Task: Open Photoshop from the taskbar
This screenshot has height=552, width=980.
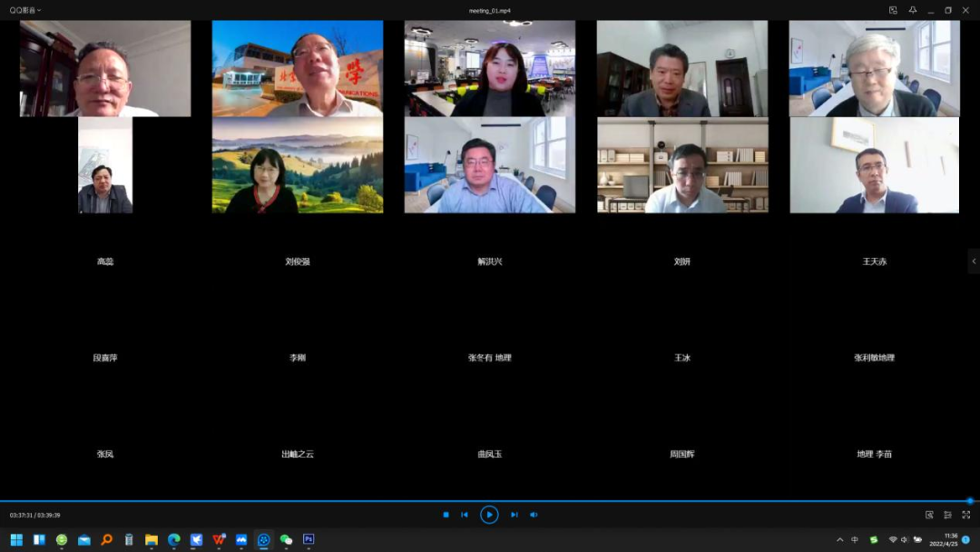Action: [309, 539]
